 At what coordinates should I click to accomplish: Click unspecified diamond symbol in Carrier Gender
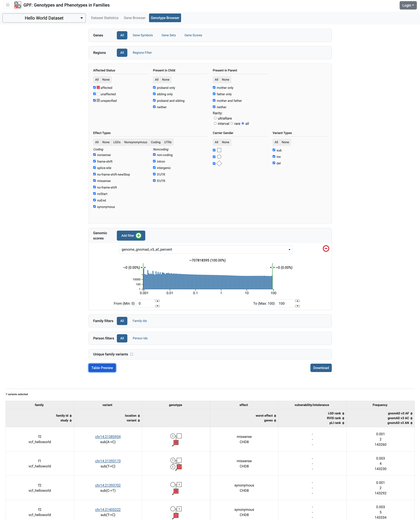(219, 163)
